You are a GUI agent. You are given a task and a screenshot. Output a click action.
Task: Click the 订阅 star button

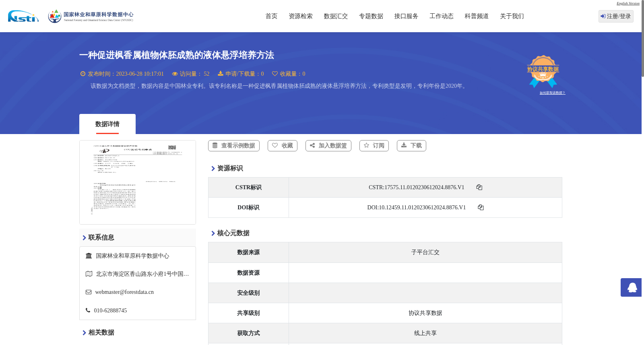tap(374, 146)
